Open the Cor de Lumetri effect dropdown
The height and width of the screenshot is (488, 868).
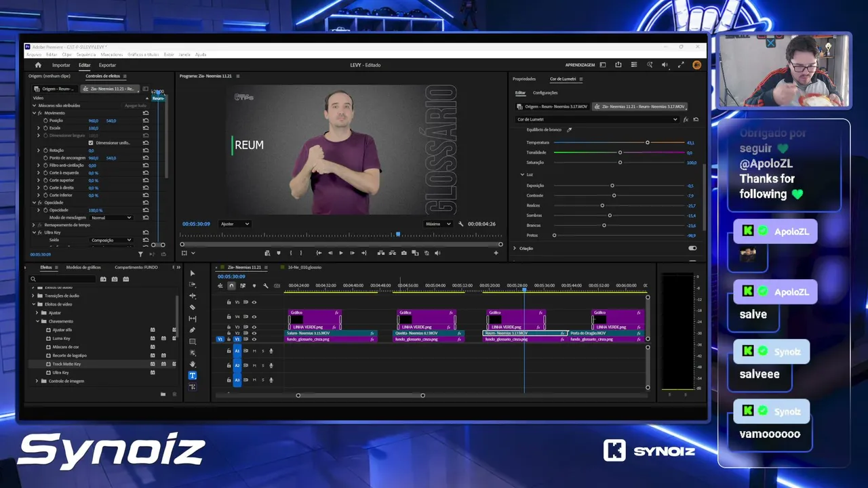pyautogui.click(x=597, y=119)
